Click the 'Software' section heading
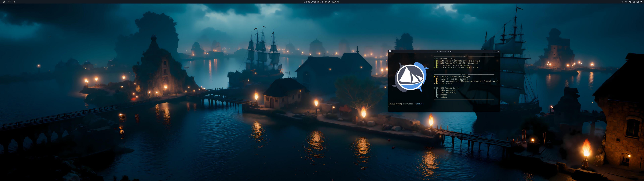The height and width of the screenshot is (181, 644). 464,75
